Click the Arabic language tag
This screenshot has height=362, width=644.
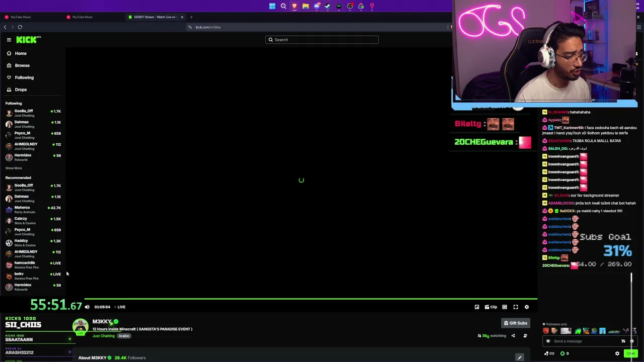(124, 336)
